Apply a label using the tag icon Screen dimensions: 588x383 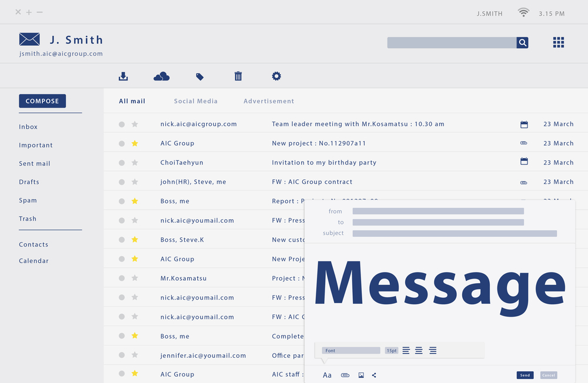[x=200, y=76]
